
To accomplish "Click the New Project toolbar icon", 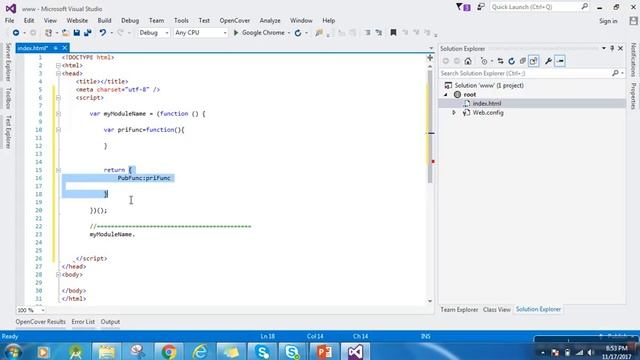I will [49, 33].
